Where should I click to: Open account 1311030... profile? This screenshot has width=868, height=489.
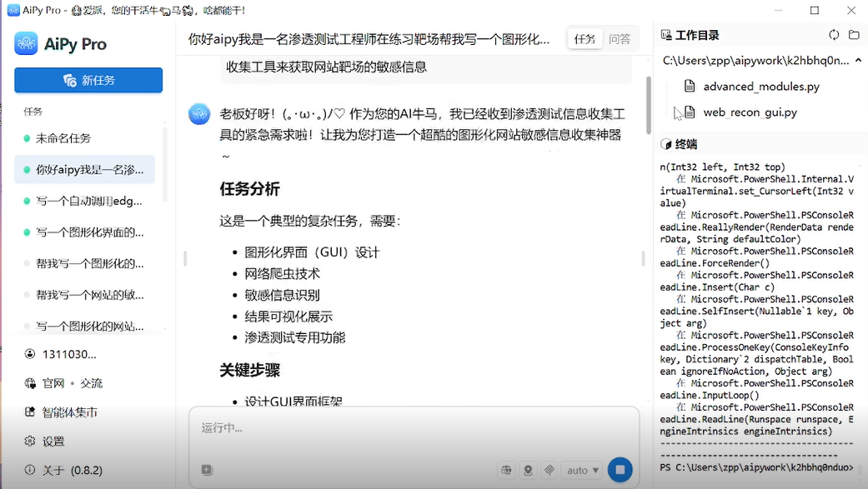(69, 355)
